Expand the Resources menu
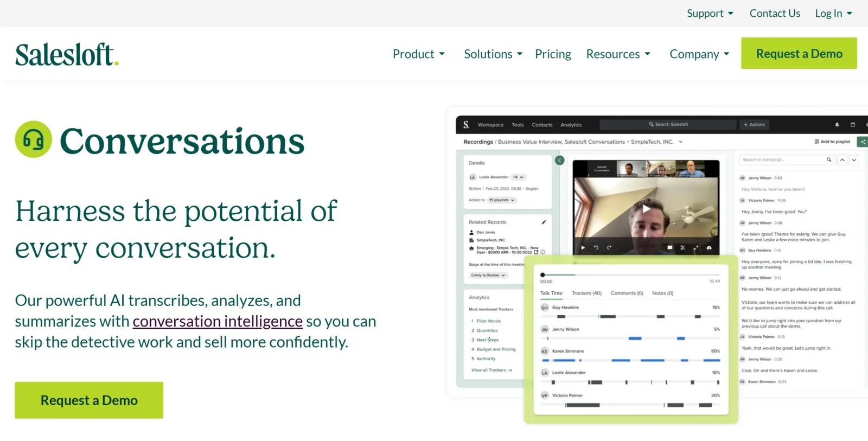Viewport: 868px width, 441px height. point(618,54)
